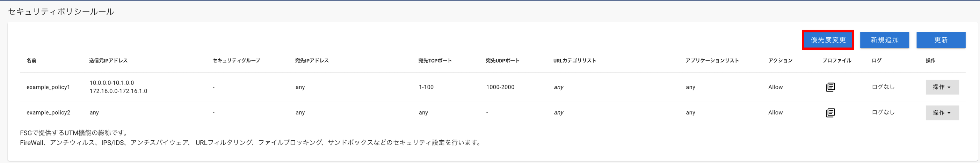Image resolution: width=980 pixels, height=163 pixels.
Task: Click the 宛先TCPポート column header
Action: pyautogui.click(x=435, y=60)
